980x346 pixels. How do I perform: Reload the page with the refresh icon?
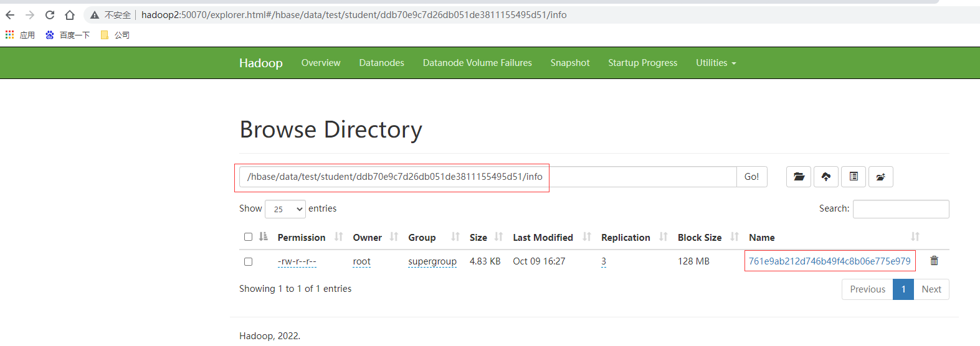pos(50,15)
